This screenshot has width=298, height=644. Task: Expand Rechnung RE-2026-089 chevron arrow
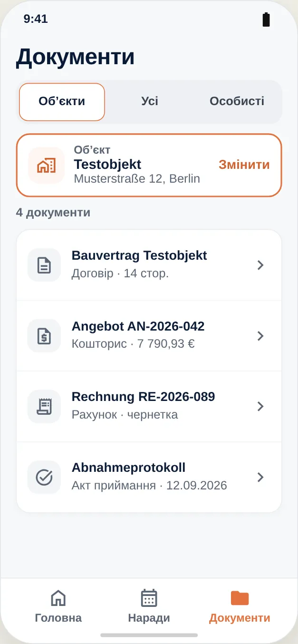click(x=260, y=406)
